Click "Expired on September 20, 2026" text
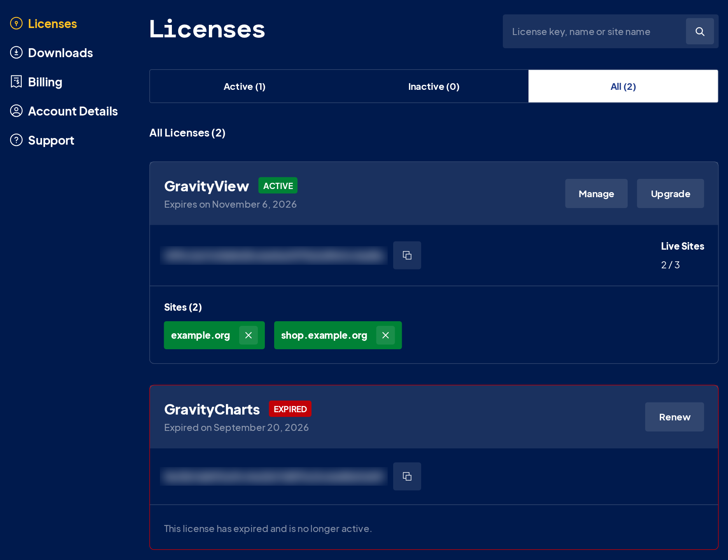The image size is (728, 560). [x=236, y=427]
